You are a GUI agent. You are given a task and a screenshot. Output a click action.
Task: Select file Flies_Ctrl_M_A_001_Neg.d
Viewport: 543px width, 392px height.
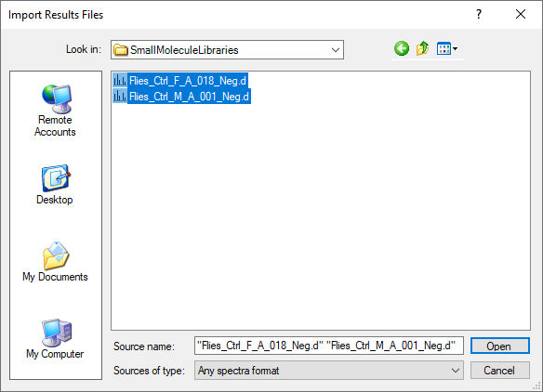(189, 97)
